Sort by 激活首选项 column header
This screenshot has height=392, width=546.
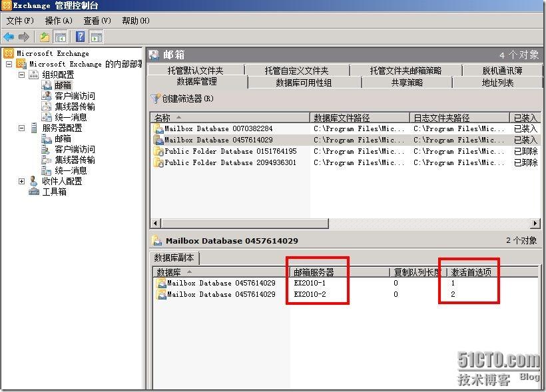(492, 272)
